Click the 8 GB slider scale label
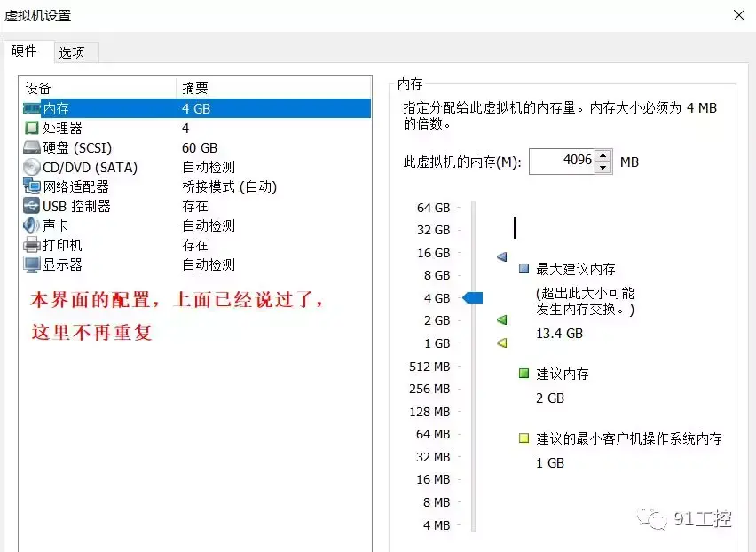The image size is (756, 552). point(437,275)
